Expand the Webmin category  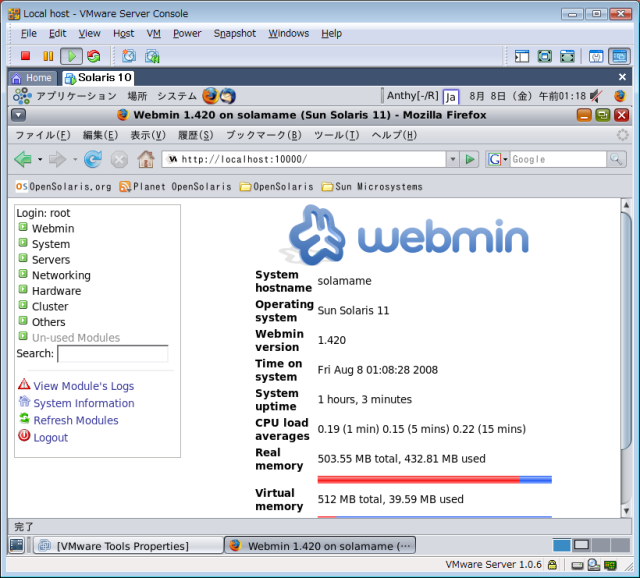click(23, 227)
